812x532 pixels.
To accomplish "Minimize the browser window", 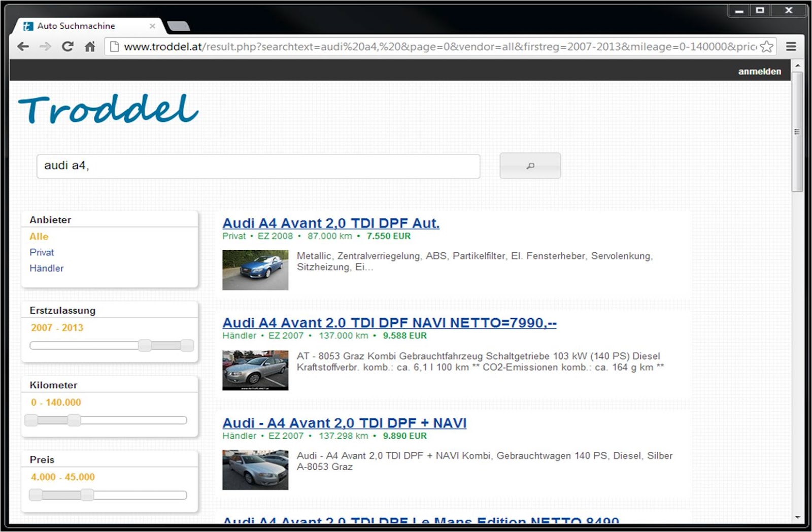I will [739, 10].
